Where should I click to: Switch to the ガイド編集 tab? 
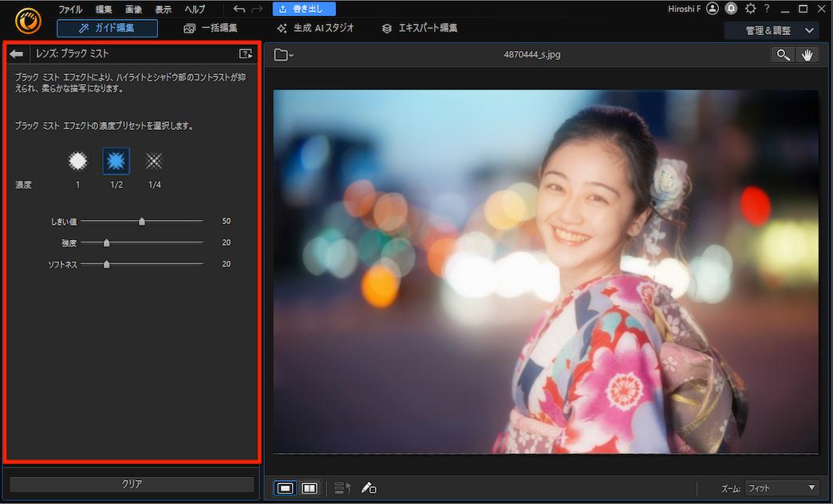coord(107,28)
